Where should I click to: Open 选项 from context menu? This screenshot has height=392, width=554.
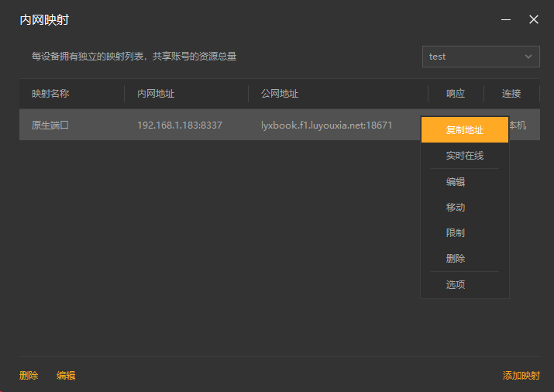[x=456, y=284]
